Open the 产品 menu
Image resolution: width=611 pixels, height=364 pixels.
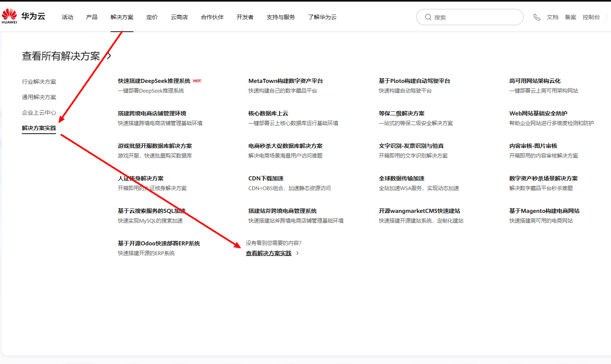tap(92, 17)
